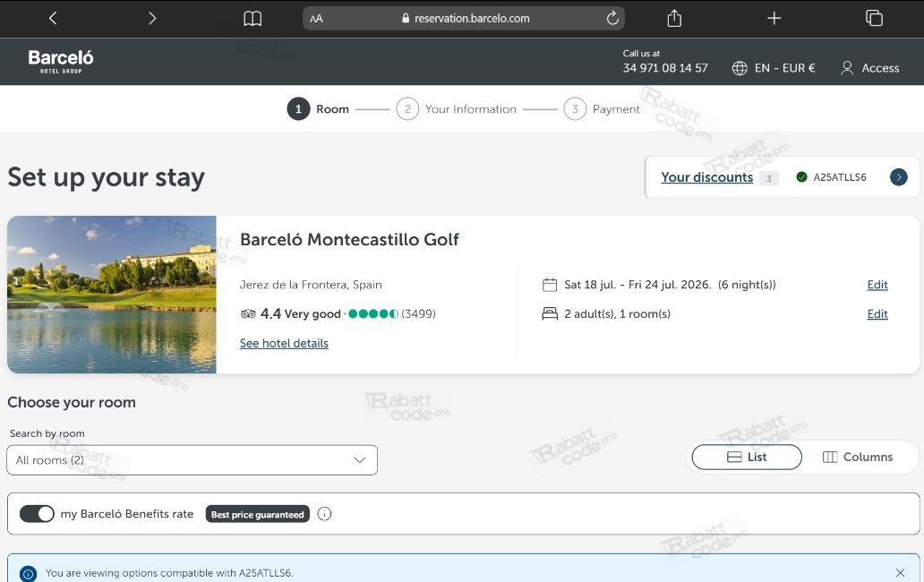
Task: Show all open tabs icon
Action: 874,18
